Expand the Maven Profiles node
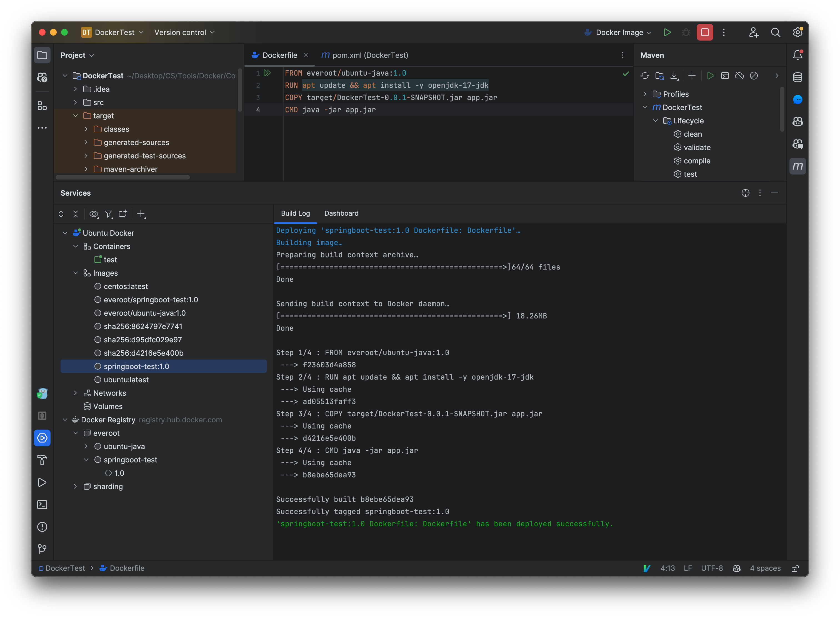840x618 pixels. coord(645,94)
